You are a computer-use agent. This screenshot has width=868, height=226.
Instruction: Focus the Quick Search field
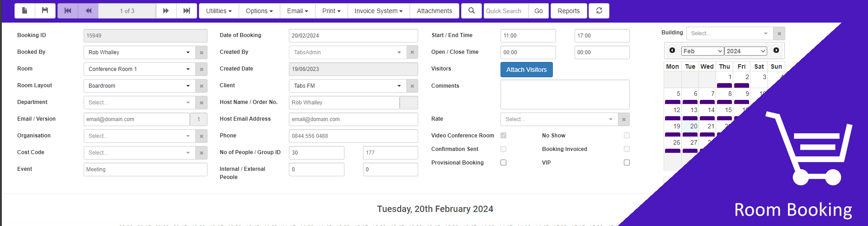(506, 11)
